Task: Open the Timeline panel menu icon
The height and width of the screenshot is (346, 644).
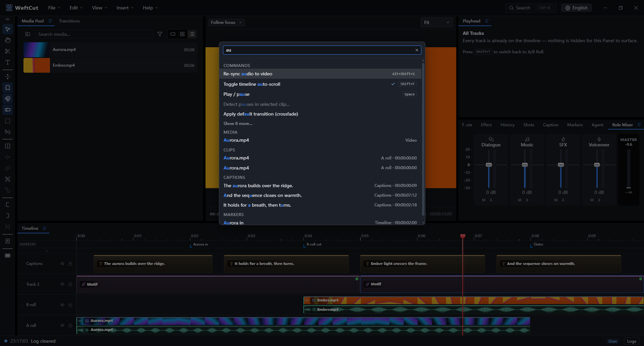Action: coord(45,228)
